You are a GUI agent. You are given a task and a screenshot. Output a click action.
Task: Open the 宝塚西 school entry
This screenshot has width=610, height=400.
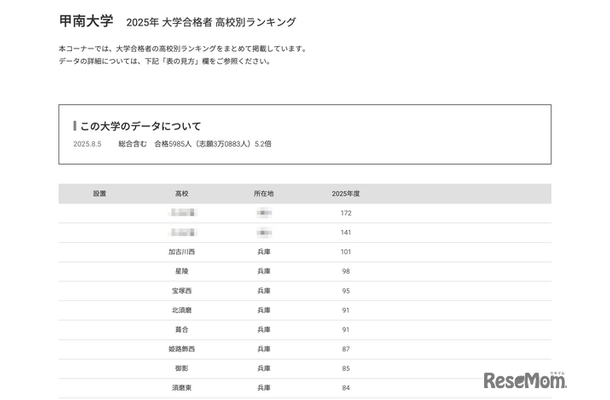point(182,290)
